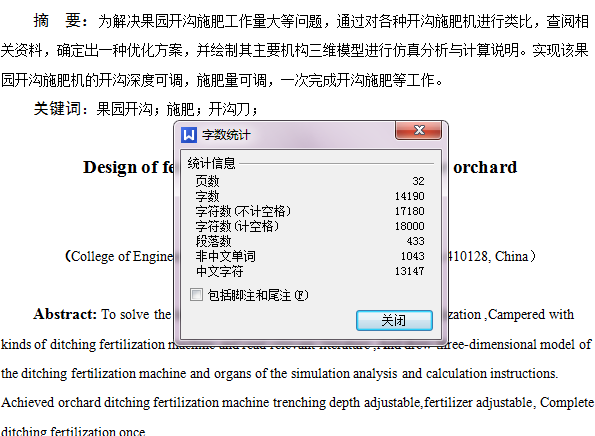595x436 pixels.
Task: Click the 统计信息 group heading
Action: click(211, 163)
